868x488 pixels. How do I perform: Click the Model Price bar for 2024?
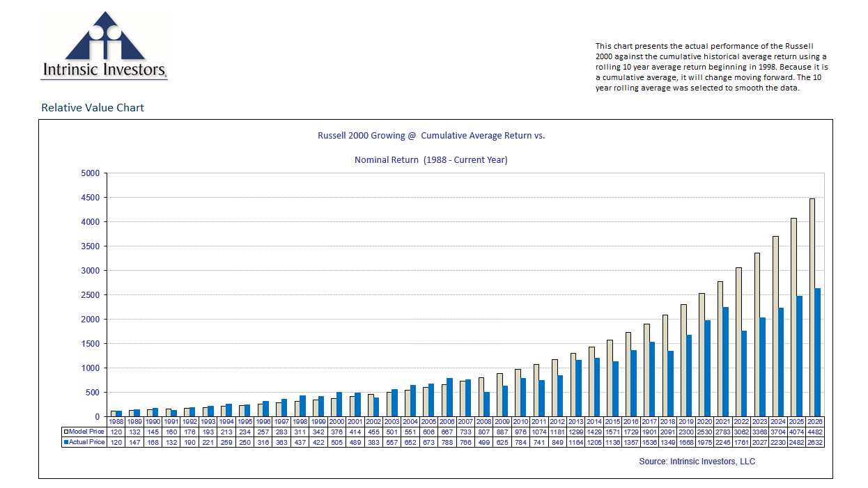pyautogui.click(x=775, y=326)
